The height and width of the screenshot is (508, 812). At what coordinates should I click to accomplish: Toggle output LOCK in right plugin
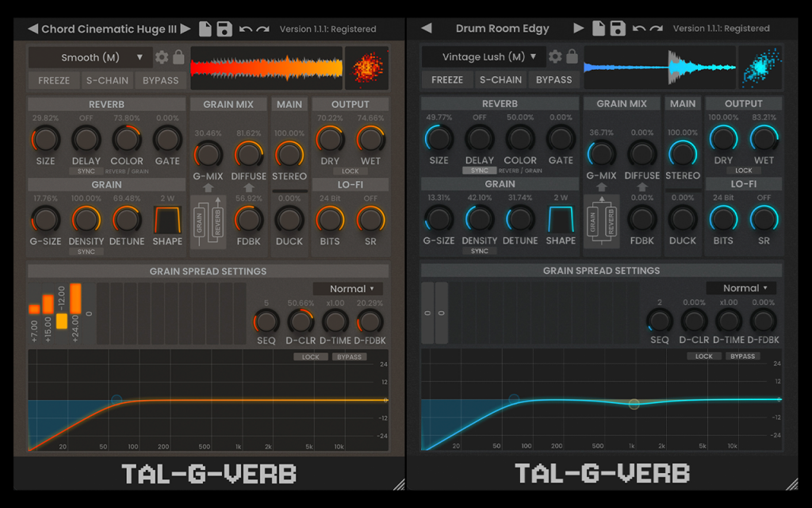[x=744, y=171]
